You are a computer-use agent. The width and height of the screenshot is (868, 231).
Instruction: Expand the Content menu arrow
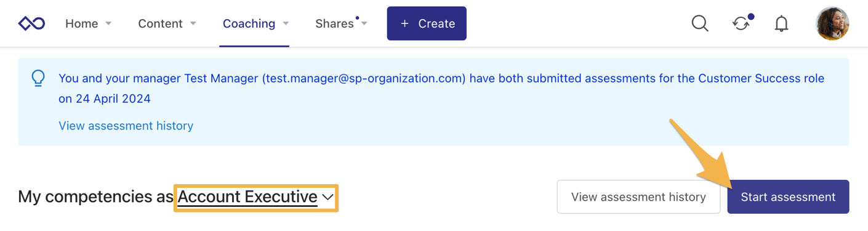click(x=193, y=23)
